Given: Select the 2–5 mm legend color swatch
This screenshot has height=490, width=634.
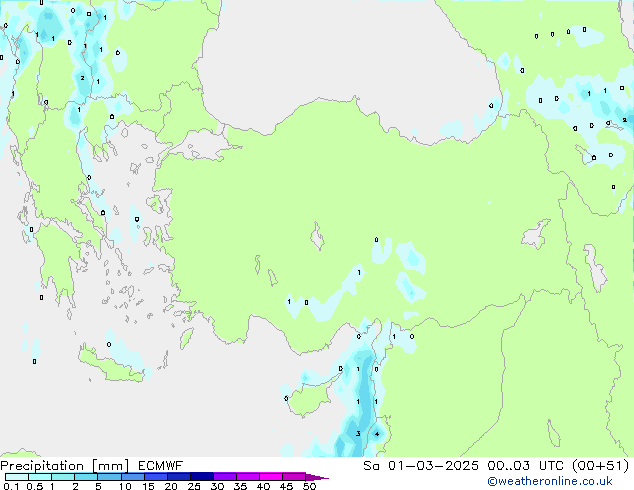Looking at the screenshot, I should (86, 477).
